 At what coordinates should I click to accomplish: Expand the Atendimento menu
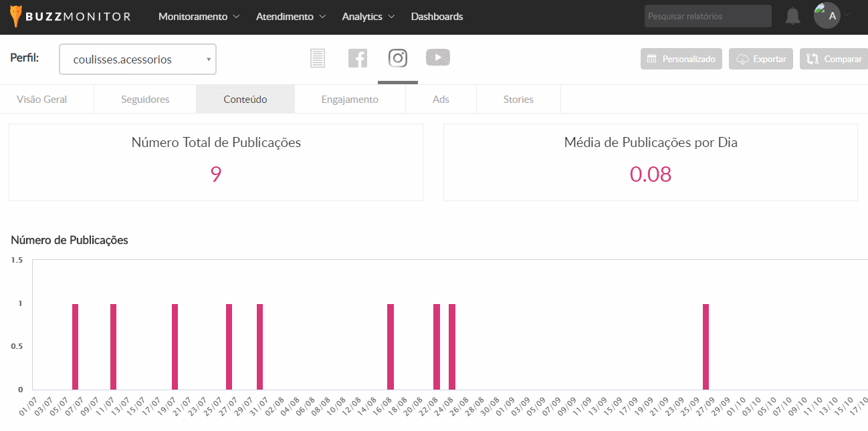tap(291, 17)
